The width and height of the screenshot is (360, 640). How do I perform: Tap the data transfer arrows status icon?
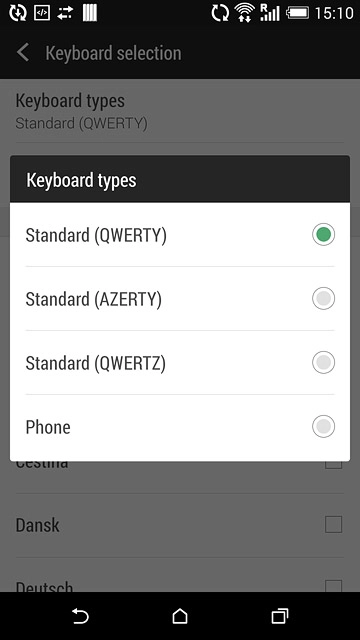coord(65,13)
